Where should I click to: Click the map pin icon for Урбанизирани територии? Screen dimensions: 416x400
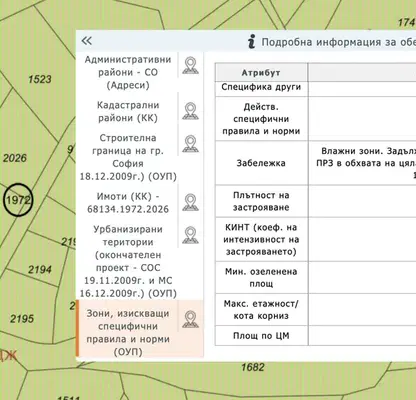click(x=190, y=235)
